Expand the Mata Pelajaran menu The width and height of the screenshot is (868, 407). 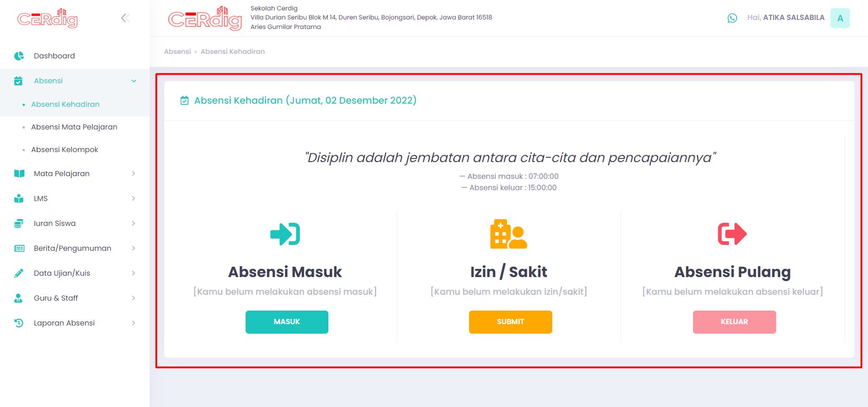[133, 173]
